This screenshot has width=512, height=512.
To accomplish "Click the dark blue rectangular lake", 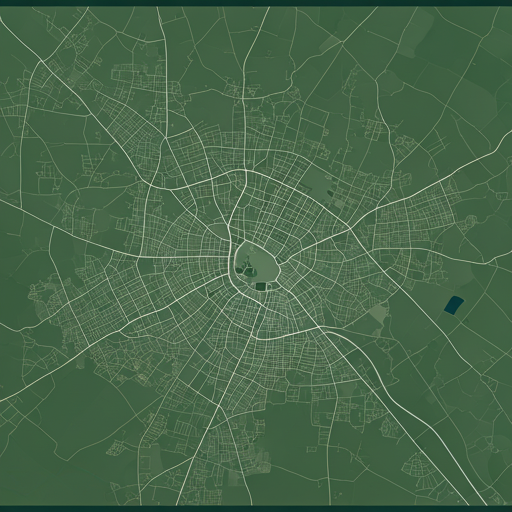I will click(454, 305).
